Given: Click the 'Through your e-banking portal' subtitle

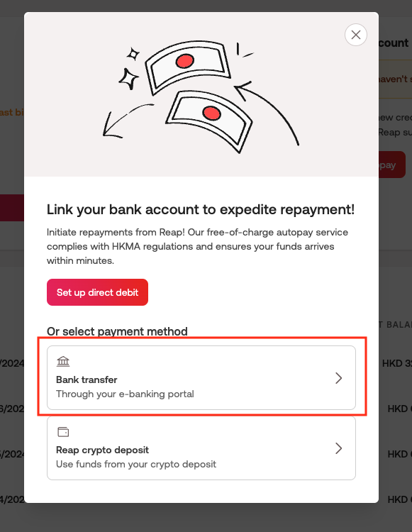Looking at the screenshot, I should [125, 394].
